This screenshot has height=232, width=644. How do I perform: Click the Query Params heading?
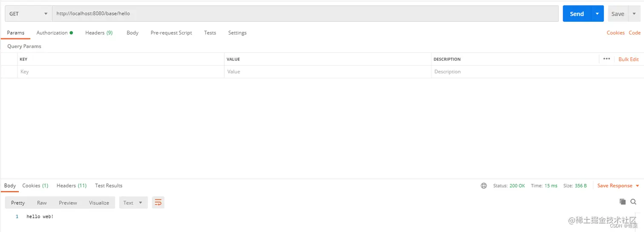pyautogui.click(x=24, y=46)
